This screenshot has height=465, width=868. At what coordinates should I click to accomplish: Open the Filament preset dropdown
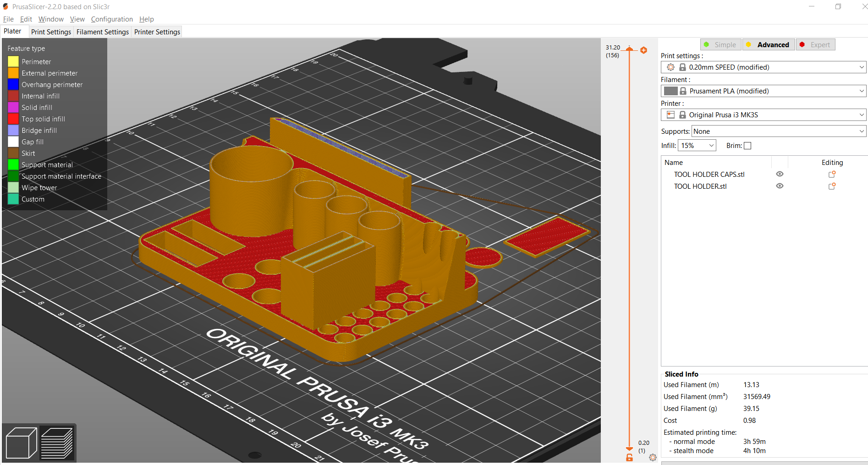click(x=862, y=91)
